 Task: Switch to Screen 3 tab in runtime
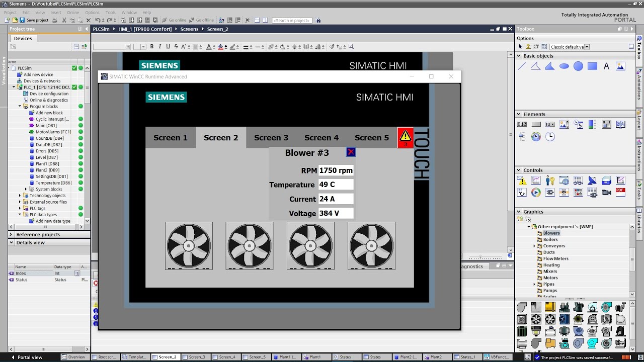click(271, 138)
